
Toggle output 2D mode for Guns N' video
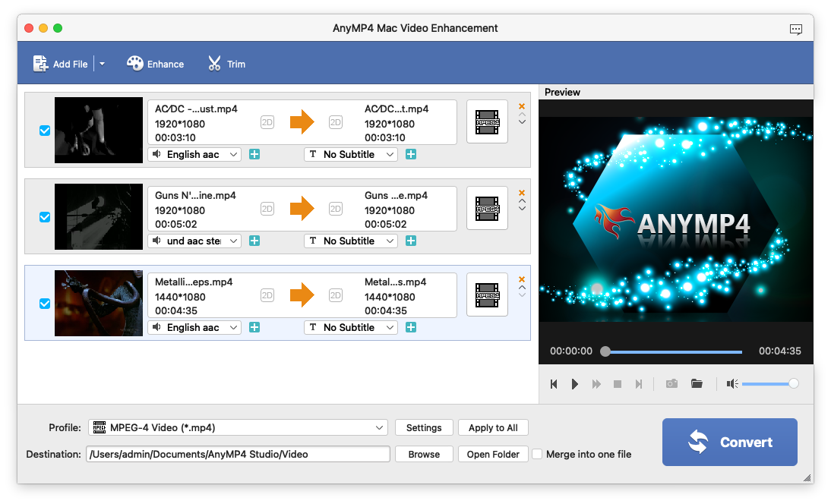[x=336, y=209]
